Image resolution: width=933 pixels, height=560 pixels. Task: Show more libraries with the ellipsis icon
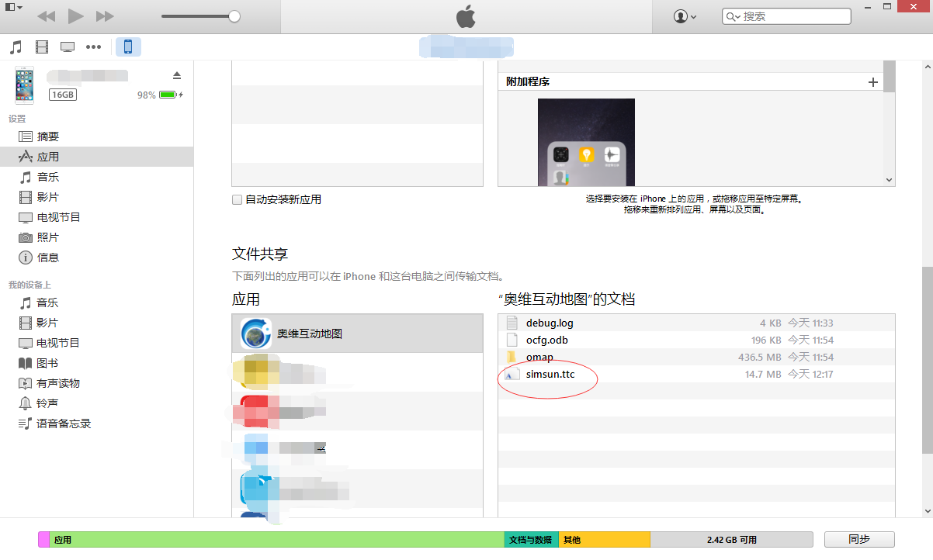(x=94, y=47)
